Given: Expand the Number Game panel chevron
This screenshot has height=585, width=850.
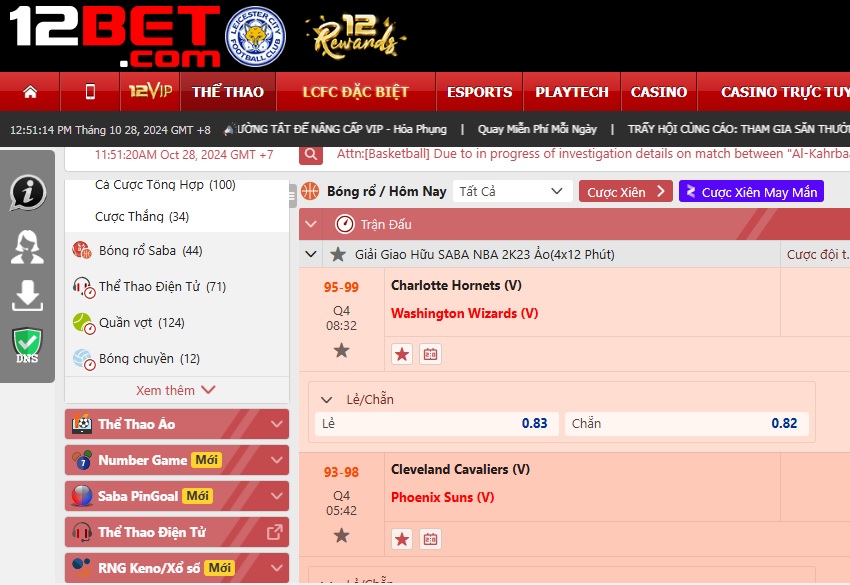Looking at the screenshot, I should (x=276, y=460).
